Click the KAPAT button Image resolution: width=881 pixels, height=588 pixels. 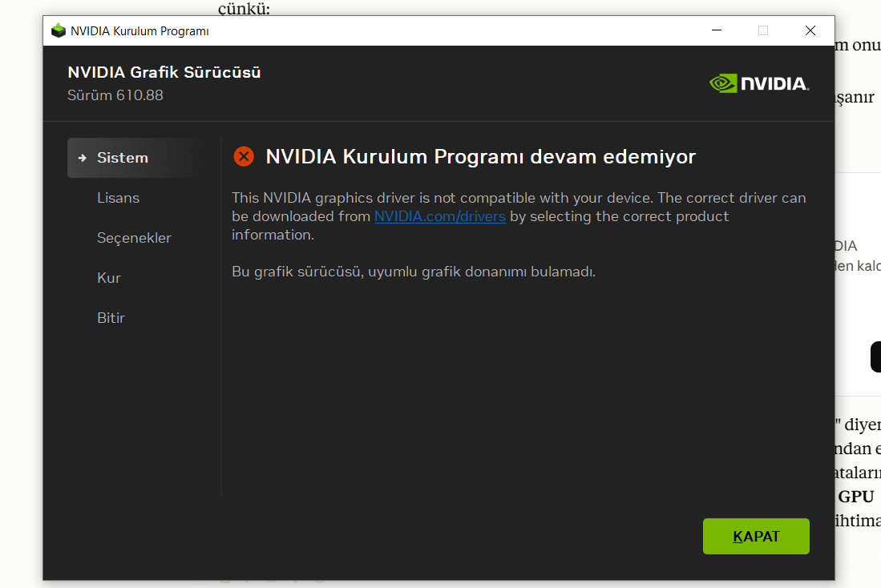[x=756, y=537]
